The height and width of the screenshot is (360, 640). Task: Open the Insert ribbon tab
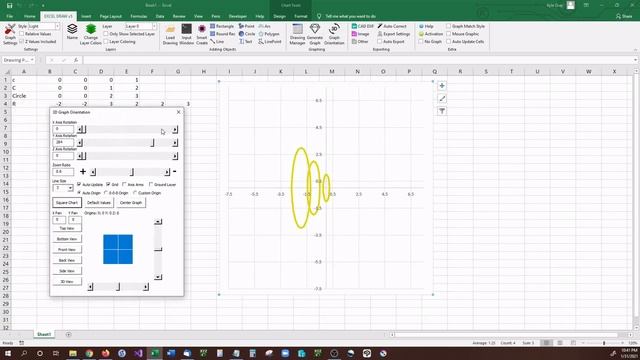86,16
